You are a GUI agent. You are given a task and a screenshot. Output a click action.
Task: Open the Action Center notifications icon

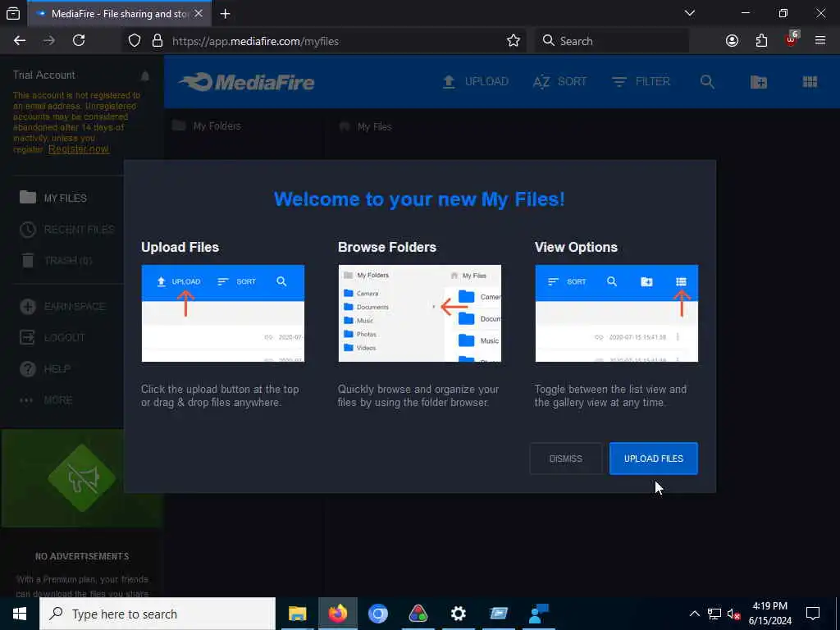813,614
